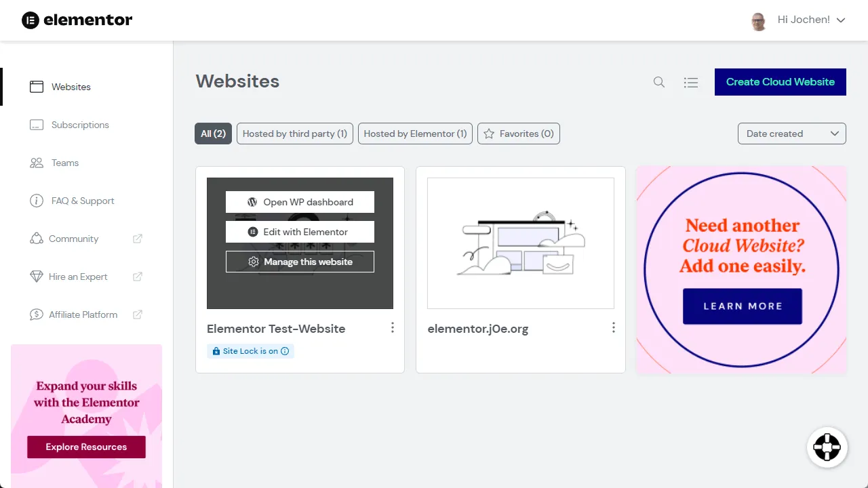Viewport: 868px width, 488px height.
Task: Filter by Hosted by third party (1)
Action: point(295,134)
